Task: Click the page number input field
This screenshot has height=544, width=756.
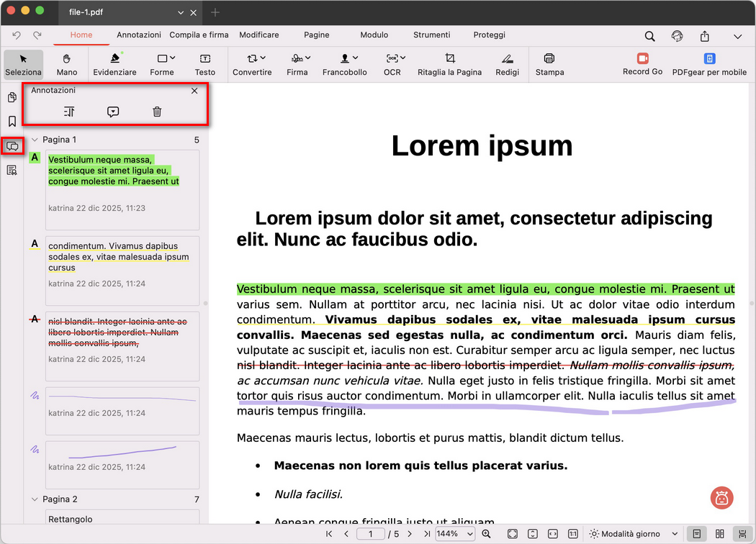Action: (x=372, y=534)
